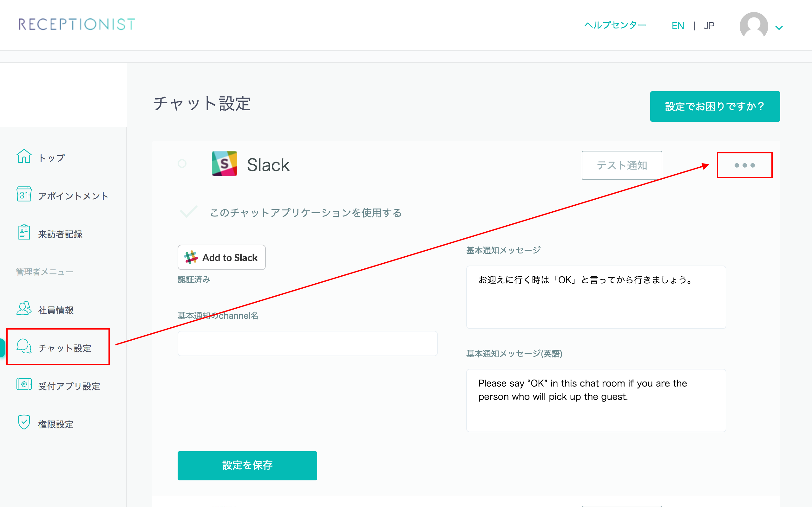The width and height of the screenshot is (812, 507).
Task: Click the visitor log clipboard icon
Action: tap(24, 233)
